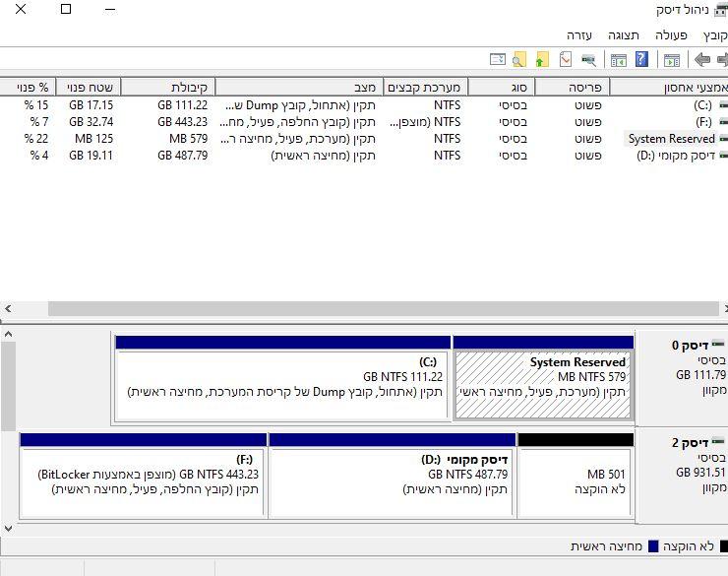Click the % 15 free percentage cell
728x576 pixels.
(36, 105)
